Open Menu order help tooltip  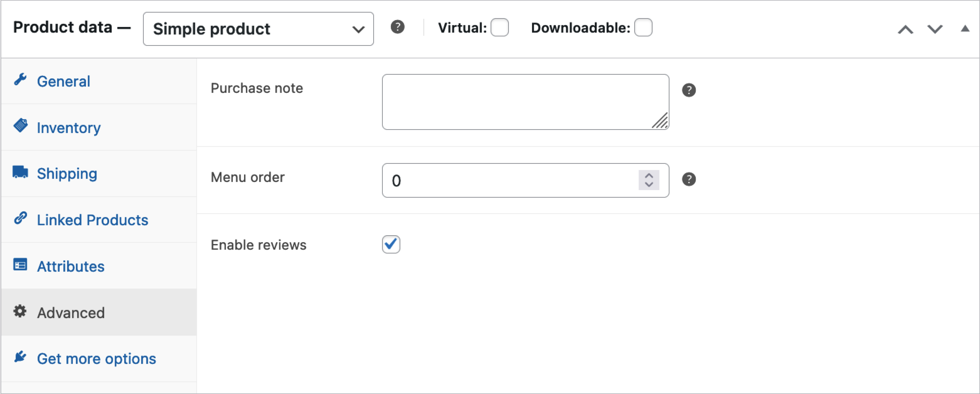(x=689, y=179)
